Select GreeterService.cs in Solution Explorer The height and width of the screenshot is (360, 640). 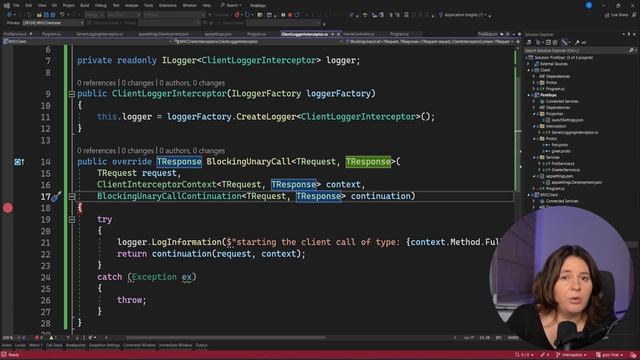565,170
